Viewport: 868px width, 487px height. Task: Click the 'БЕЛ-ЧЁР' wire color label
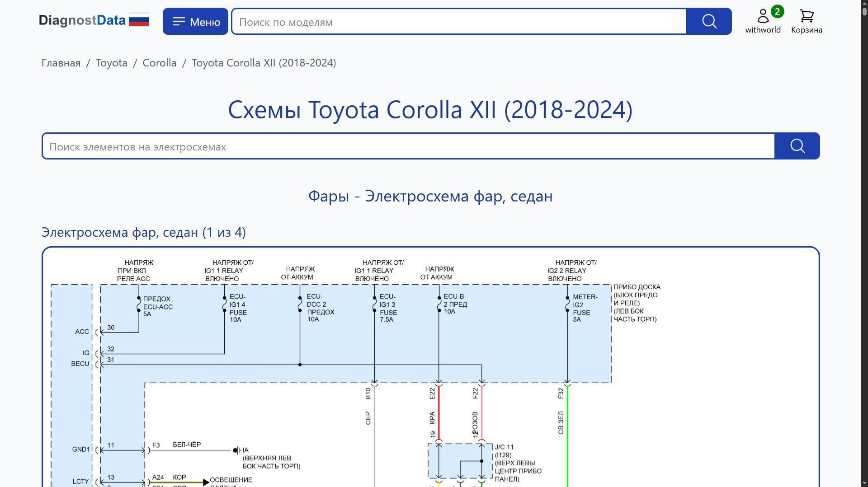[187, 445]
